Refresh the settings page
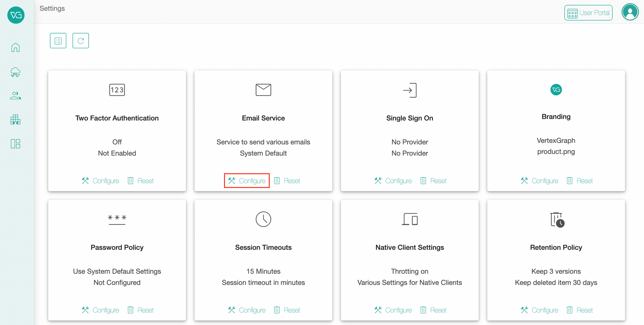644x325 pixels. [81, 41]
